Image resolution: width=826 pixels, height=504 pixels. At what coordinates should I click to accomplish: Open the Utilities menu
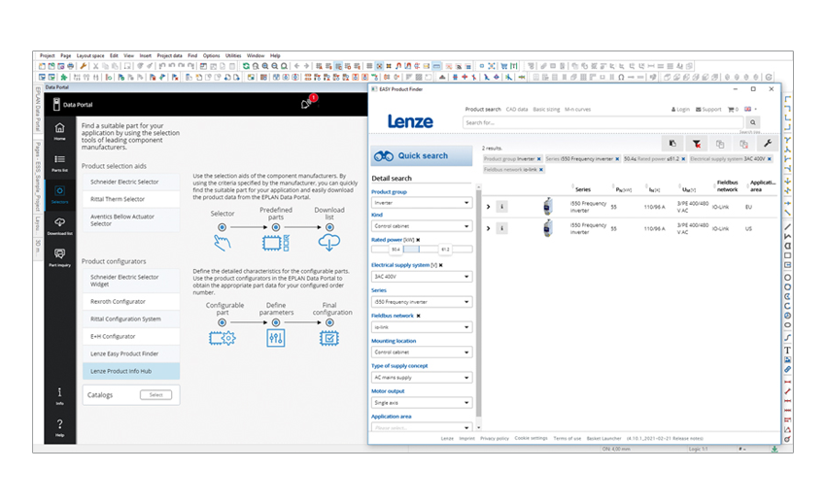tap(233, 55)
